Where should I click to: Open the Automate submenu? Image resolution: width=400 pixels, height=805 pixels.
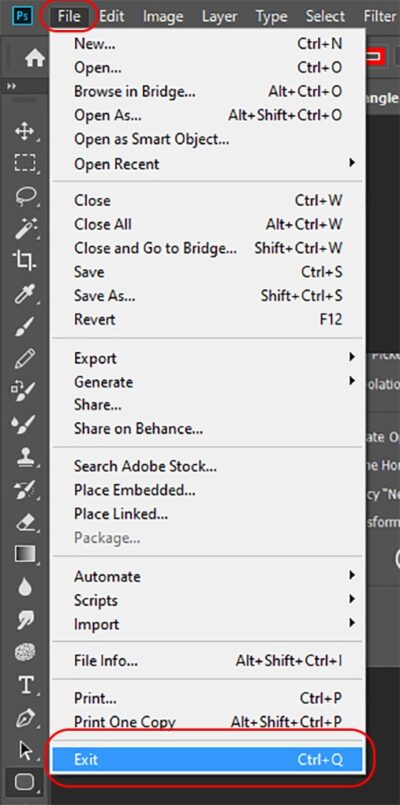point(207,576)
